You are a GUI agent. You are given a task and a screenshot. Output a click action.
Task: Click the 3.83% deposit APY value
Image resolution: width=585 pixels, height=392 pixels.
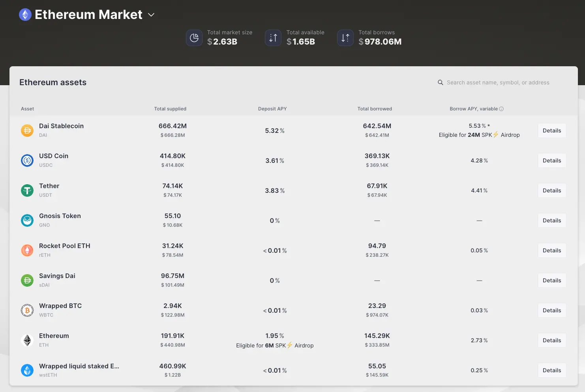tap(275, 191)
